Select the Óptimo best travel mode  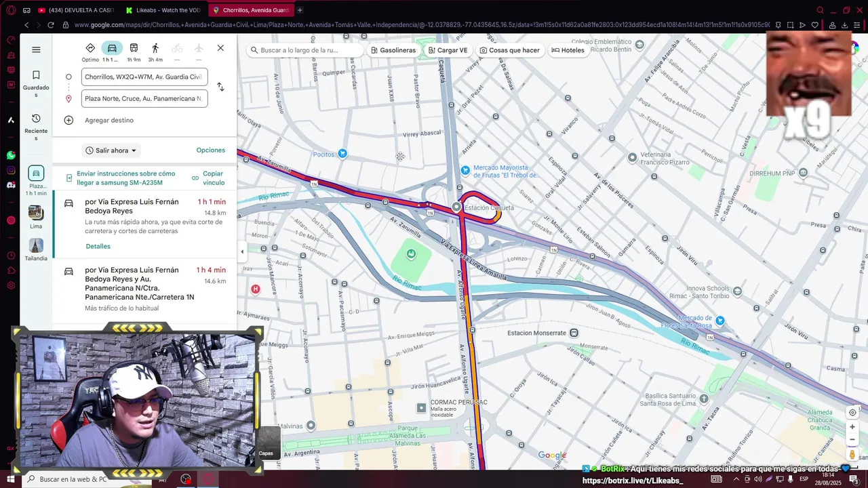coord(90,52)
